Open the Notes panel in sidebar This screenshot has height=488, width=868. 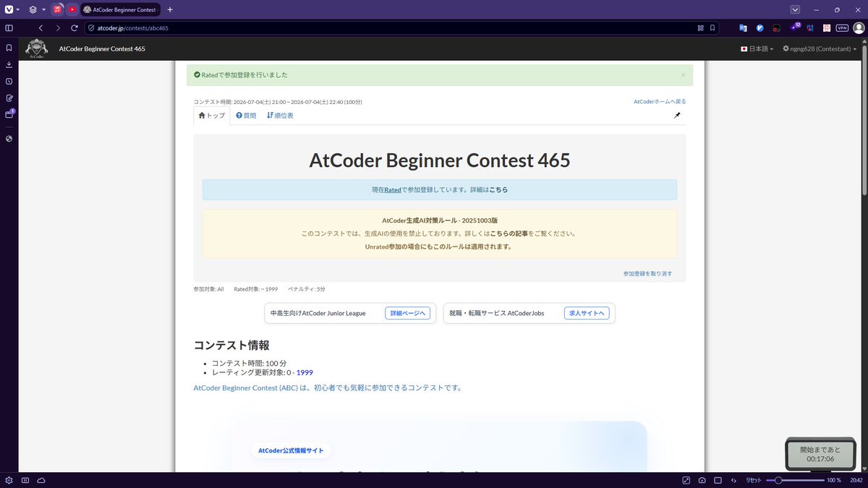9,98
